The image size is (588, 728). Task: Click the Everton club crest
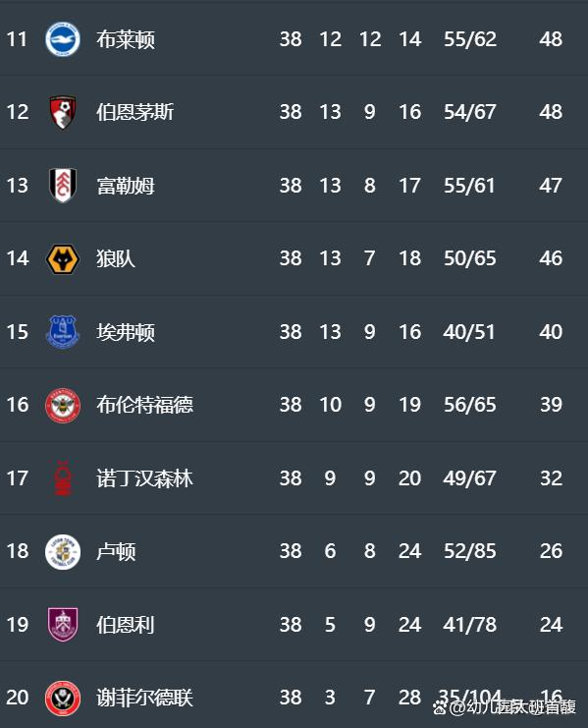coord(63,331)
